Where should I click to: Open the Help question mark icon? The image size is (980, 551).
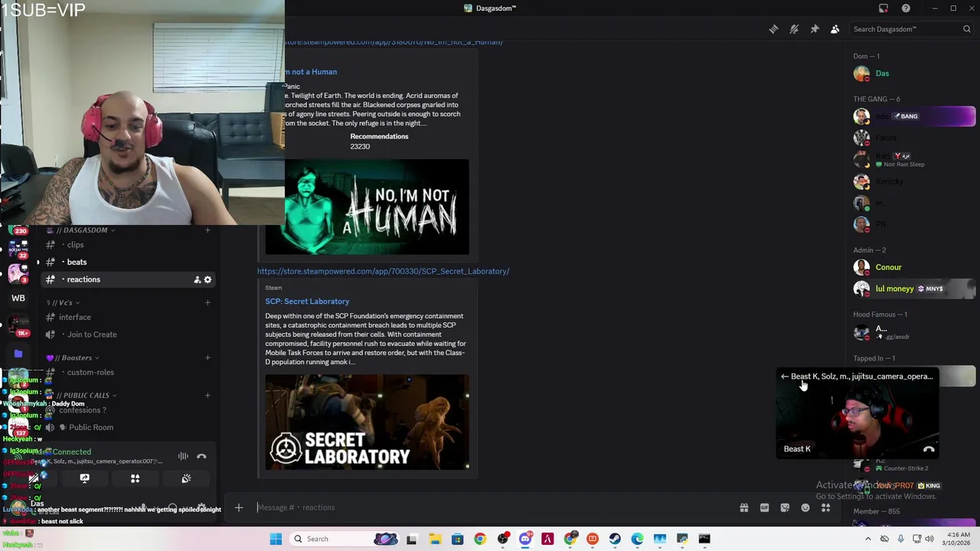906,8
